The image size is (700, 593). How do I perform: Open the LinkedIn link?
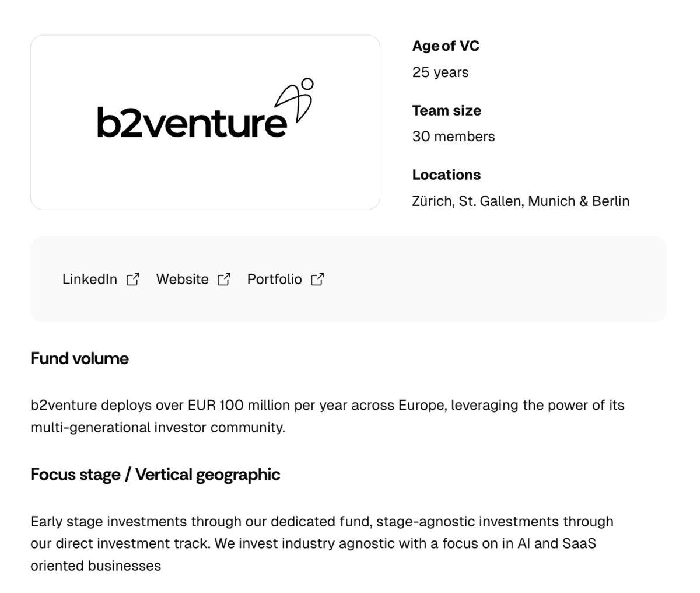point(90,280)
